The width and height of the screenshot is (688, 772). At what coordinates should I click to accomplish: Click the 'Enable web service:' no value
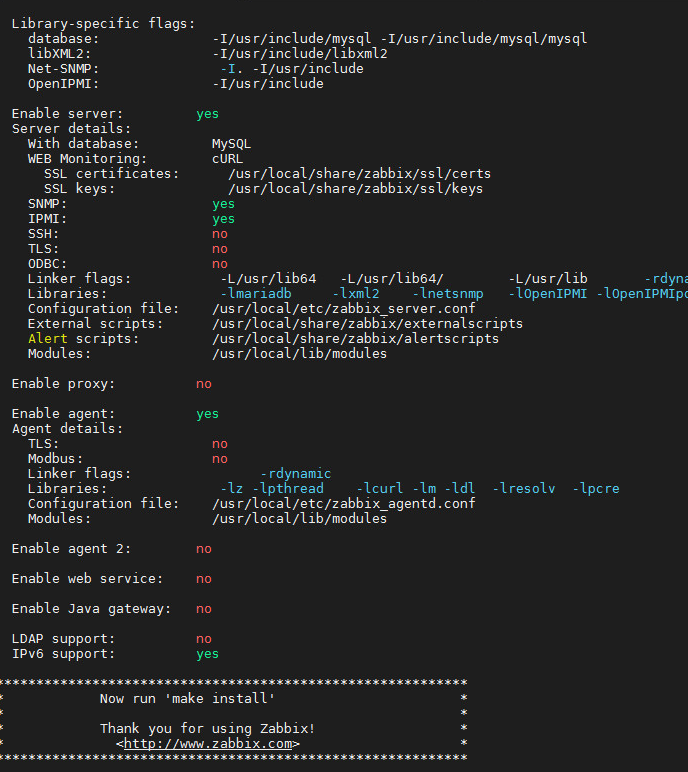click(204, 579)
